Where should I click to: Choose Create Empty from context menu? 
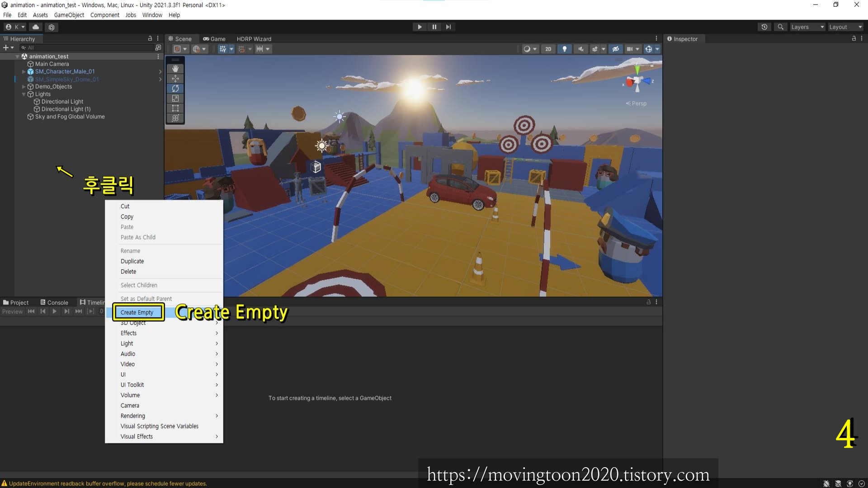coord(137,312)
